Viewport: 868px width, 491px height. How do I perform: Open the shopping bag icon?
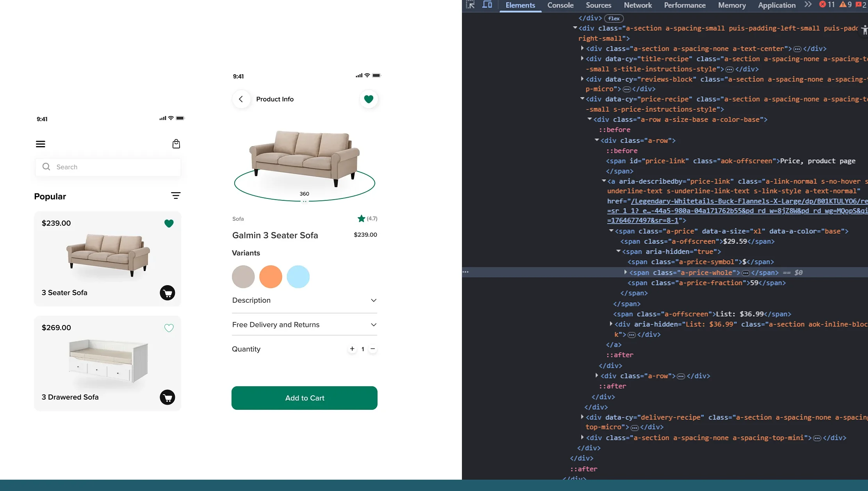(176, 144)
